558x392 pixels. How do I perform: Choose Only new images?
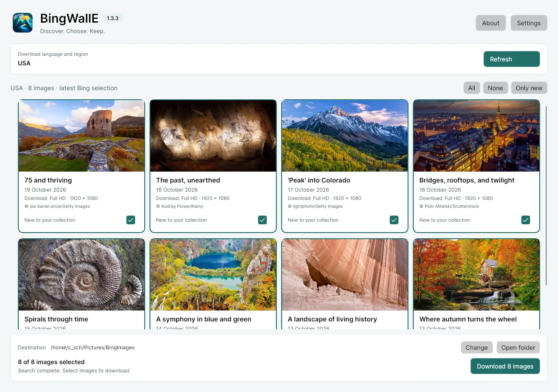[x=529, y=88]
